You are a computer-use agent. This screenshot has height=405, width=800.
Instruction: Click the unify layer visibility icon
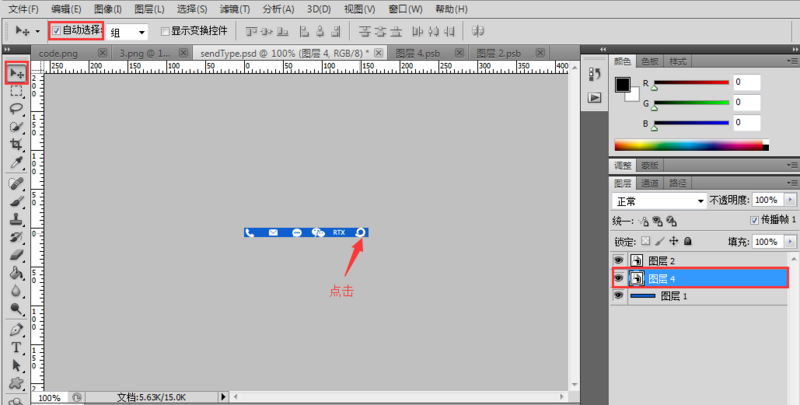click(657, 221)
